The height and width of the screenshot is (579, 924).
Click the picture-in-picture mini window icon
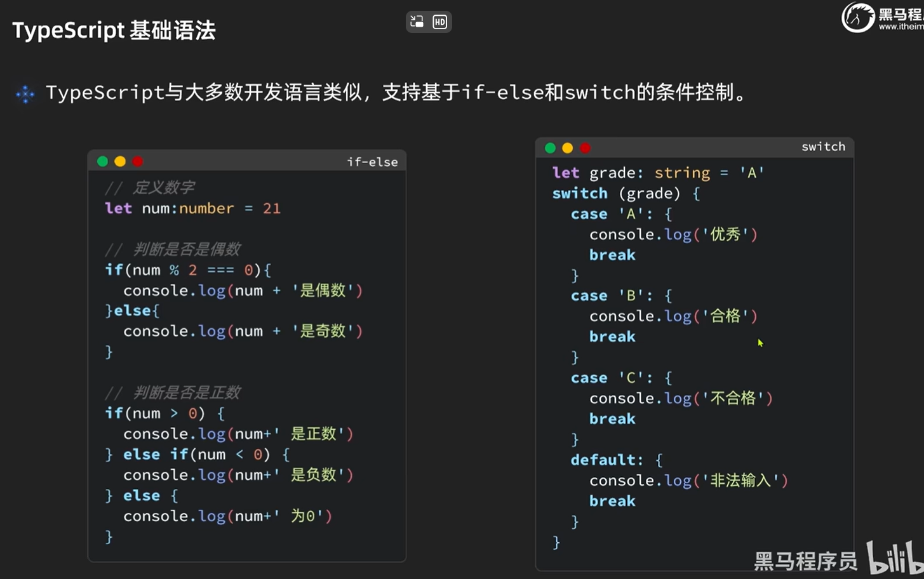coord(417,22)
